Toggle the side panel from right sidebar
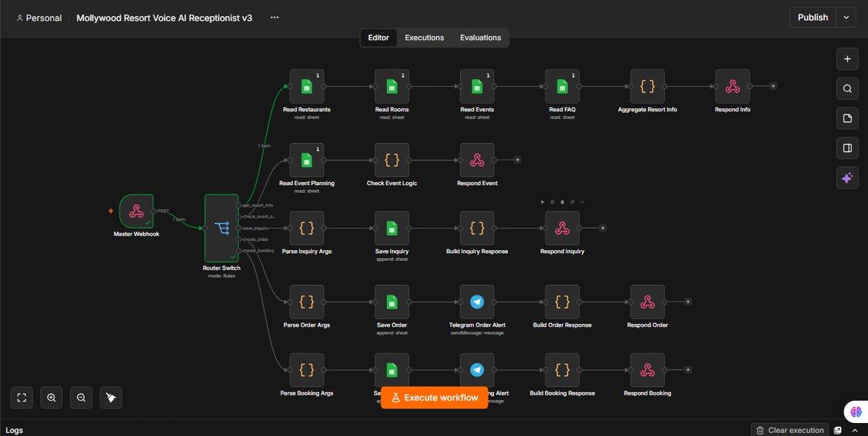868x436 pixels. pos(847,148)
